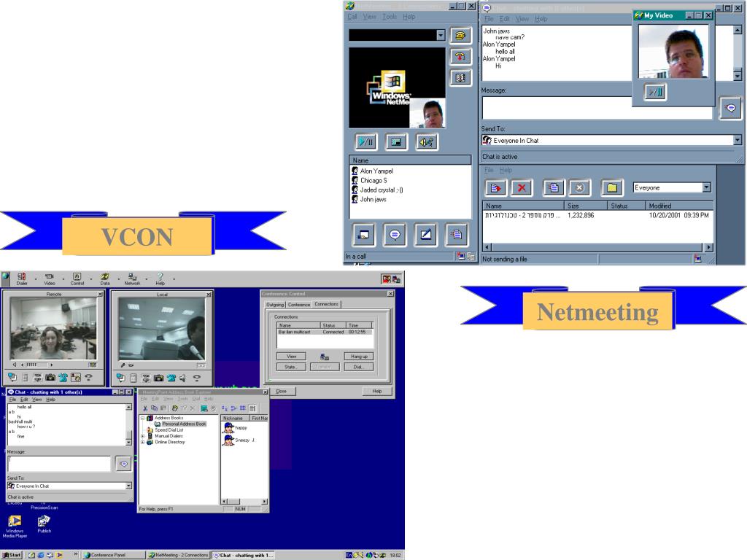
Task: Click Send All files icon in File Transfer
Action: [554, 187]
